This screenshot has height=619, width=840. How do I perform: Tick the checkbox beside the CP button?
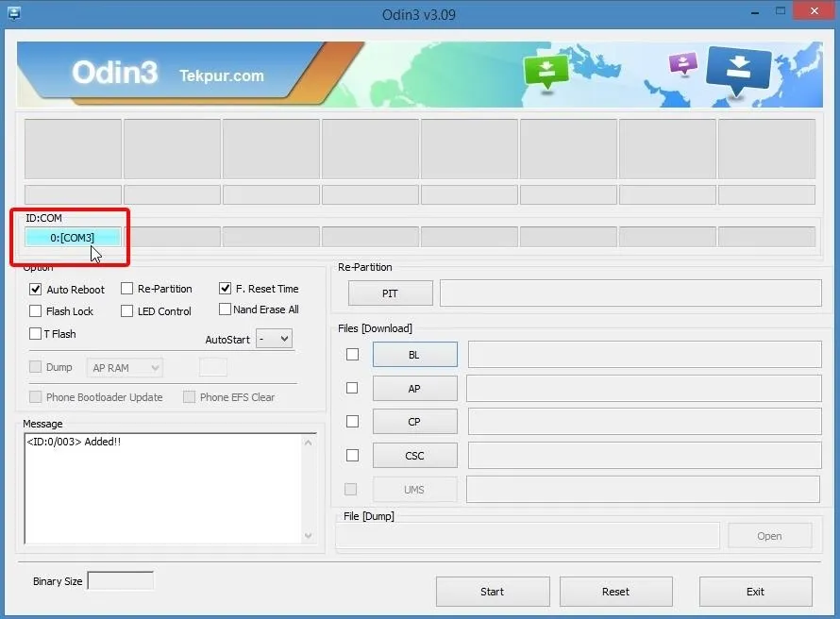click(352, 422)
